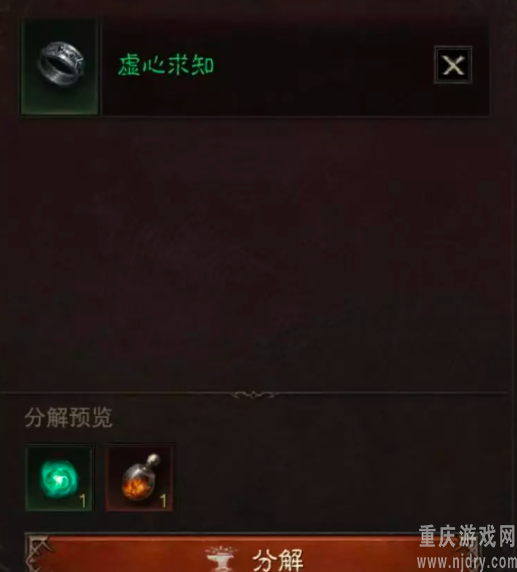
Task: Click the red frame of the flask material slot
Action: pyautogui.click(x=139, y=478)
